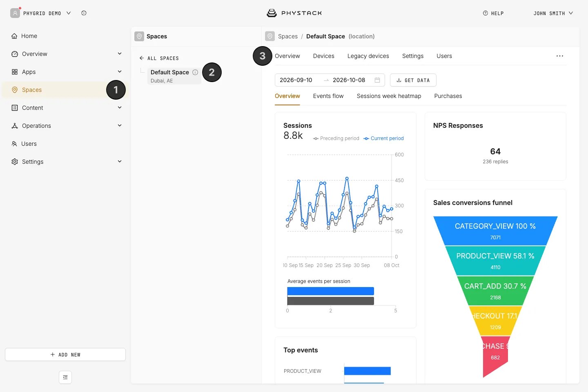Click the Operations network icon
Viewport: 588px width, 392px height.
pyautogui.click(x=15, y=126)
